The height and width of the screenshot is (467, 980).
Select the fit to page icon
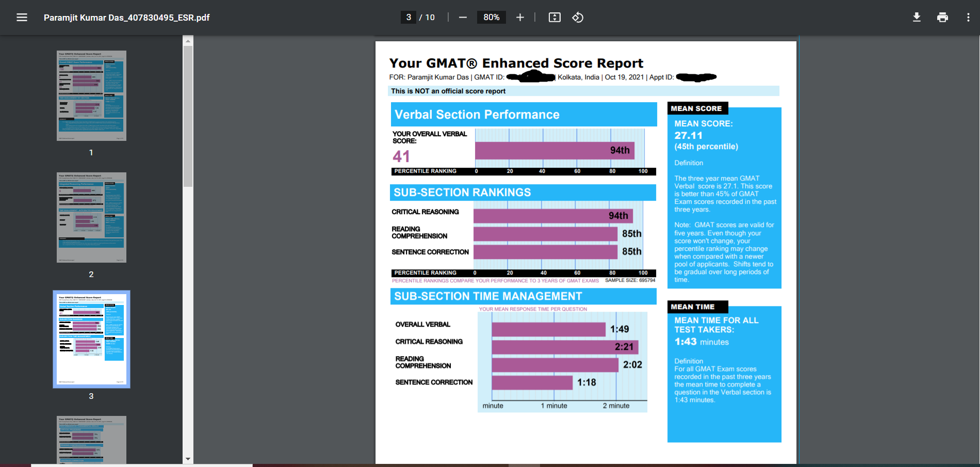tap(554, 17)
